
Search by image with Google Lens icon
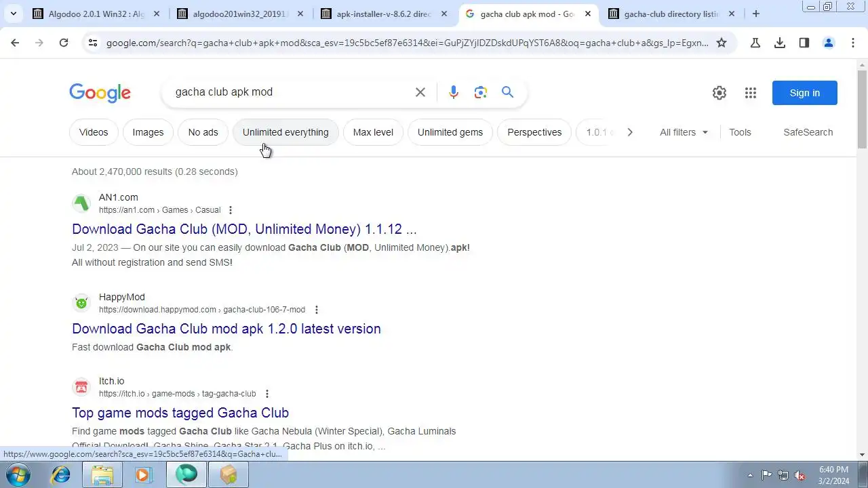coord(481,92)
